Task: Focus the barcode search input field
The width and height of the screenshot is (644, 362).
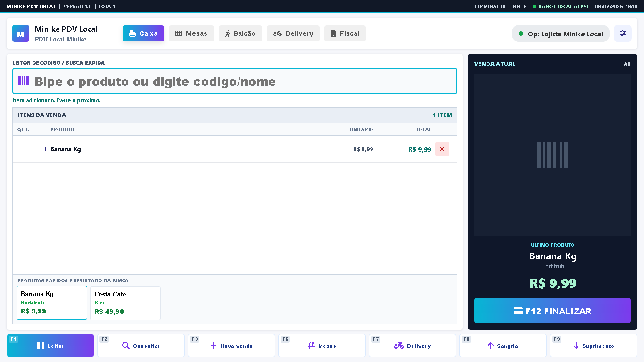Action: pos(235,81)
